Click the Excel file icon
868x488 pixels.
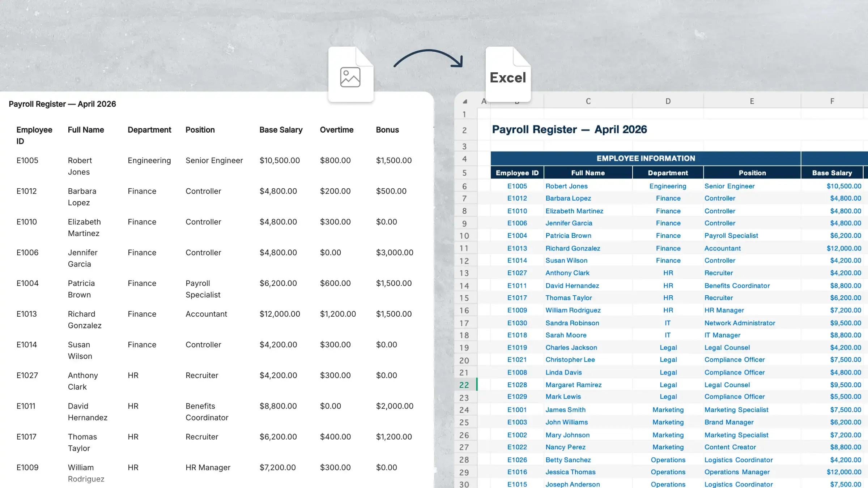click(508, 74)
